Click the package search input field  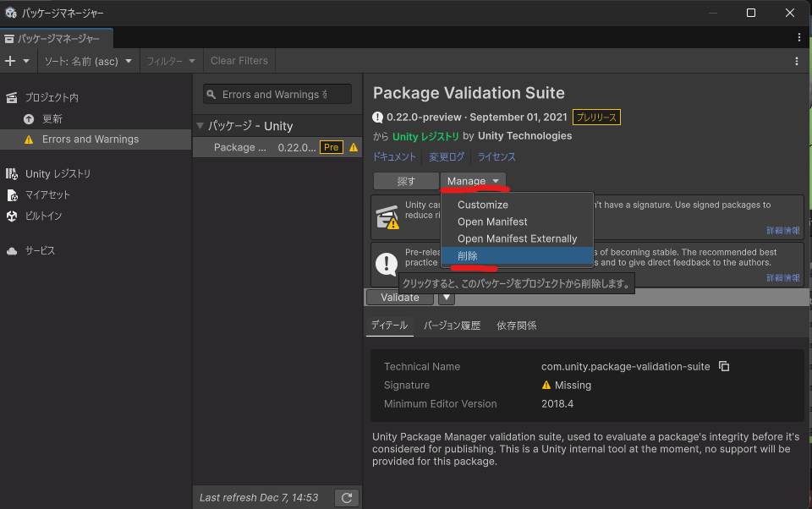[279, 95]
